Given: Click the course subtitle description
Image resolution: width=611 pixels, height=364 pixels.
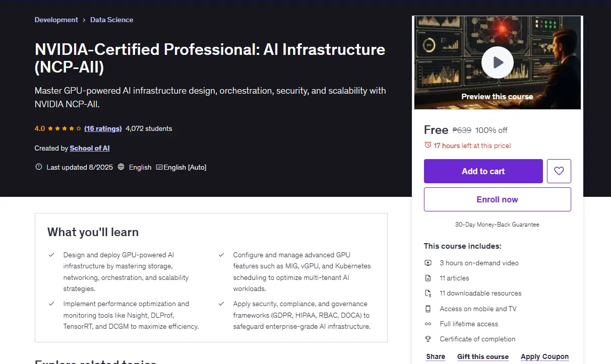Looking at the screenshot, I should click(210, 97).
